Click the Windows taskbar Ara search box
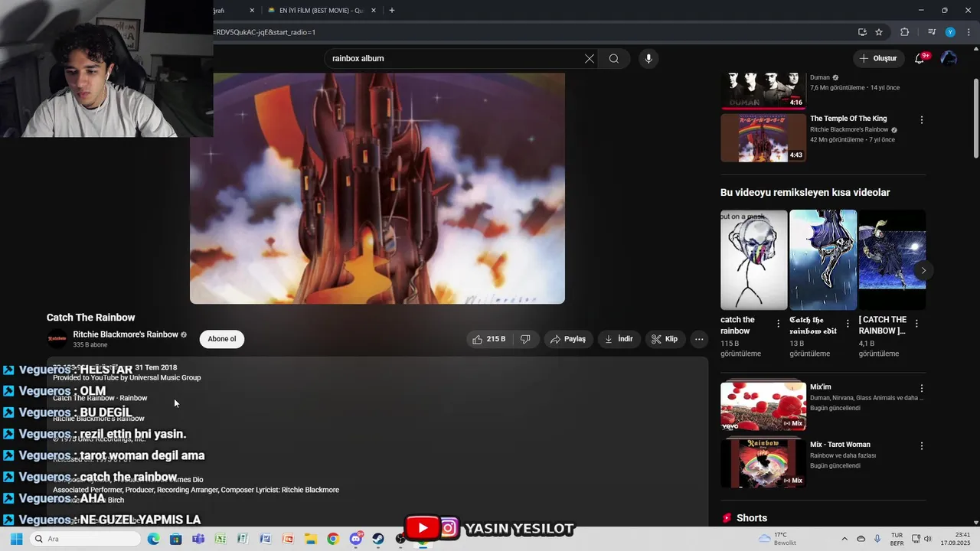 coord(84,539)
